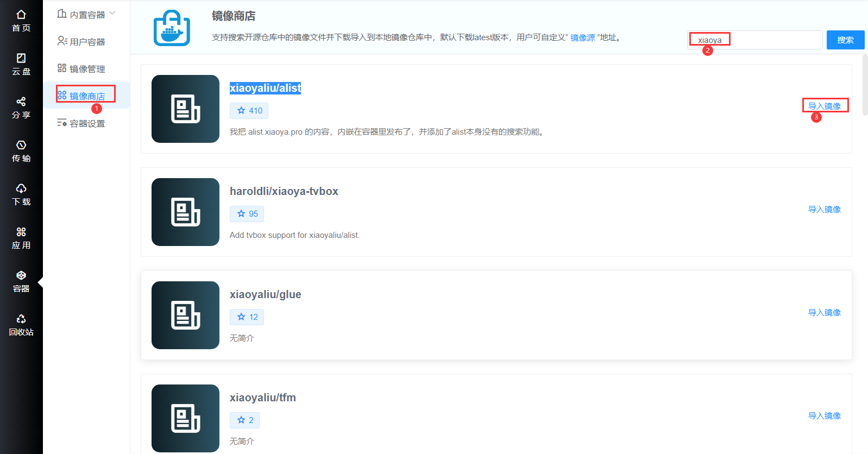Import the xiaoyaliu/glue image
This screenshot has width=868, height=454.
click(x=825, y=312)
